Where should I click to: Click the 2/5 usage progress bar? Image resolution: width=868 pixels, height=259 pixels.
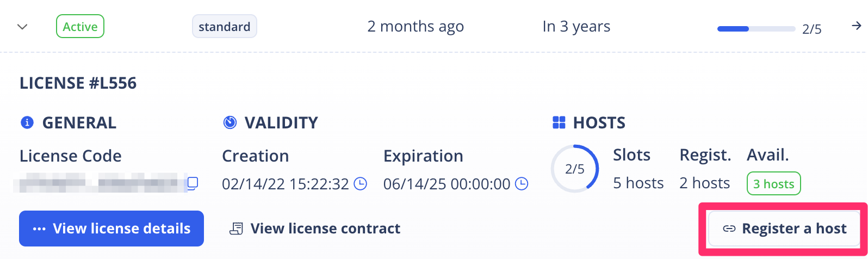[x=756, y=28]
